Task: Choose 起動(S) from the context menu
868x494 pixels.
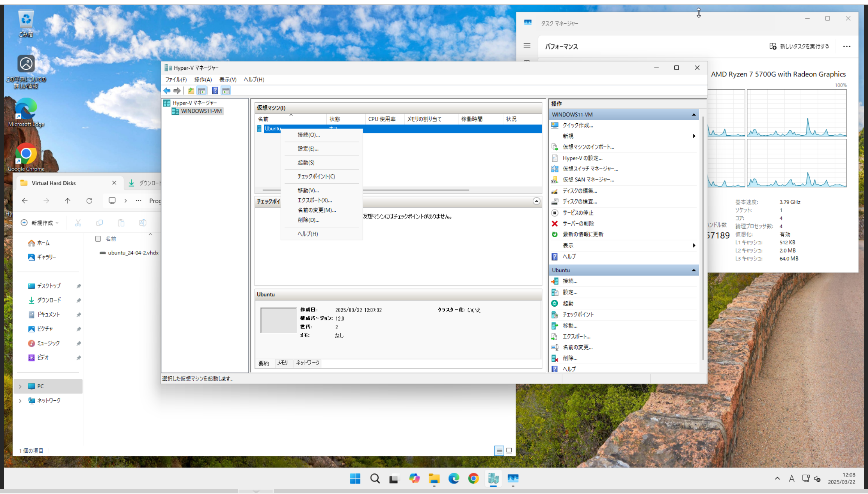Action: pos(306,162)
